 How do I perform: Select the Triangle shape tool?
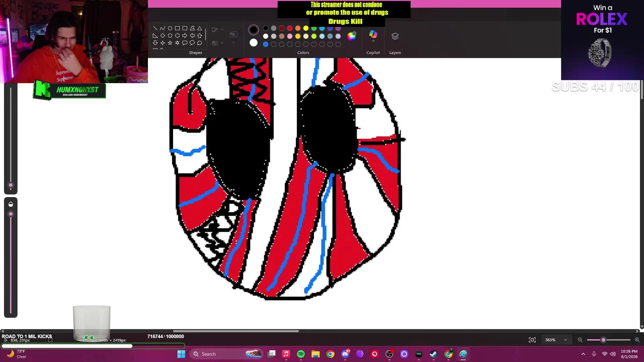click(x=200, y=29)
